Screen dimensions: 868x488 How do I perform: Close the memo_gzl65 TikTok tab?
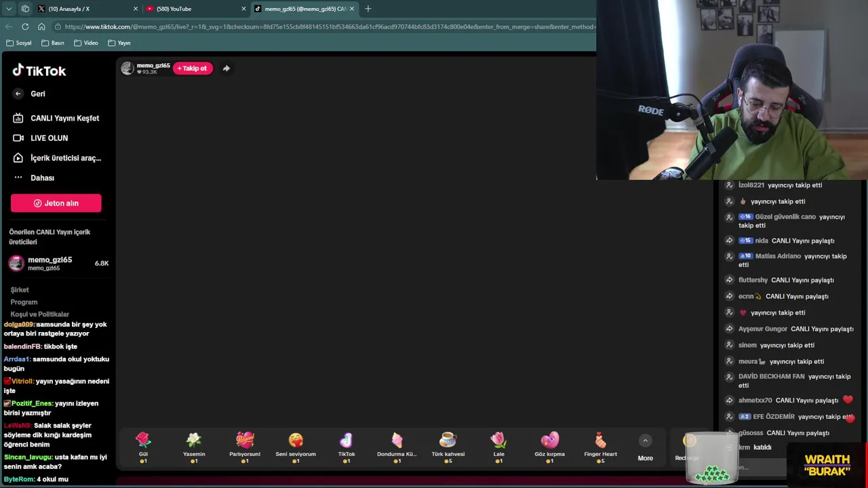pos(351,9)
